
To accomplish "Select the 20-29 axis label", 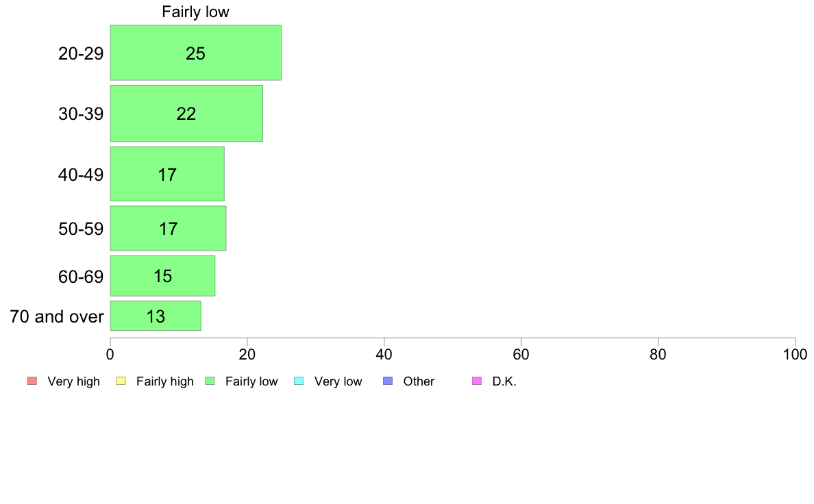I will click(81, 53).
